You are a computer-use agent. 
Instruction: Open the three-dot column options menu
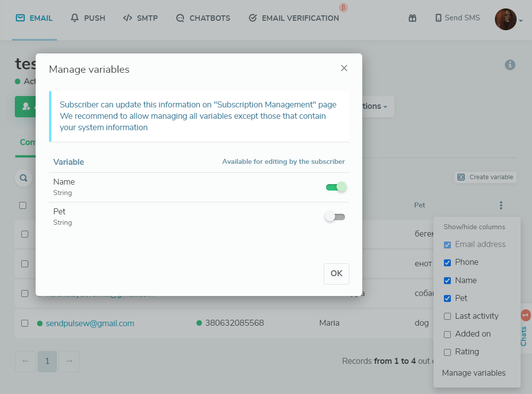(501, 205)
